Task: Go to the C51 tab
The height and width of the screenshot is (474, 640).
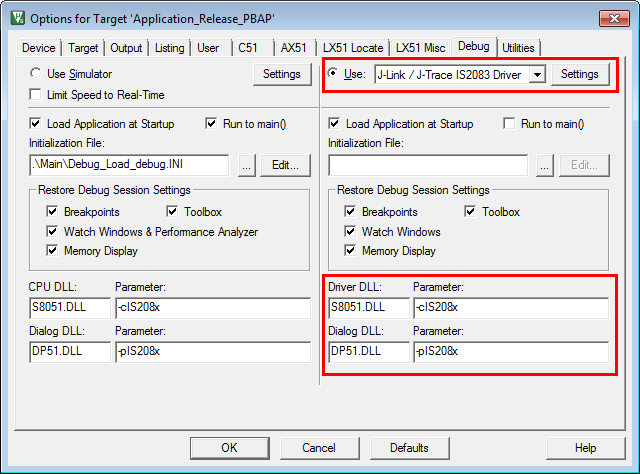Action: (248, 48)
